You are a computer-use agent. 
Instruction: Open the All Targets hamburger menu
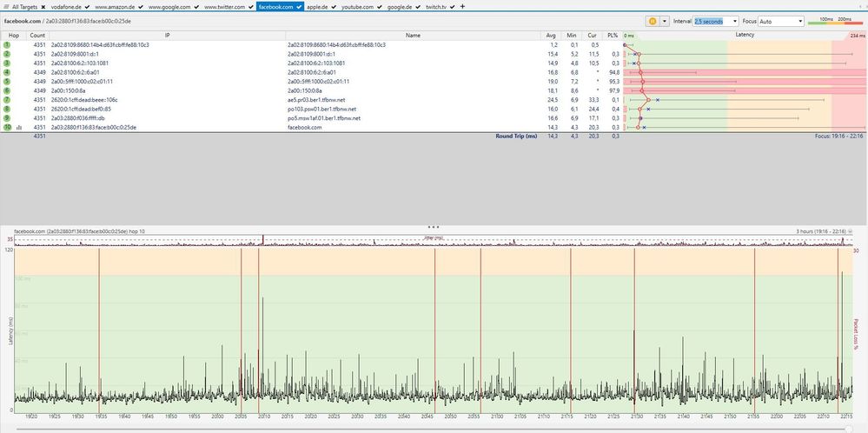point(6,6)
